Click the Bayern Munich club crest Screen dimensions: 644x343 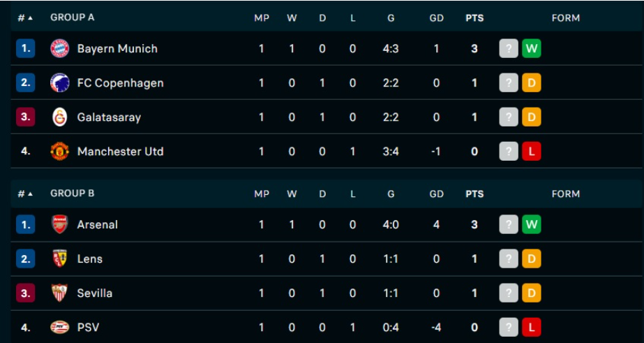click(60, 48)
